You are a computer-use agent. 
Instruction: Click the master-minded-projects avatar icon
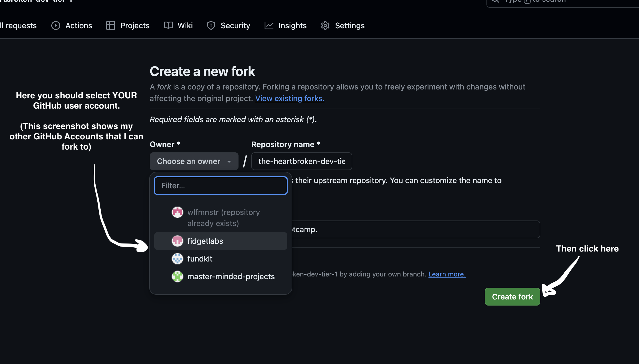point(177,276)
